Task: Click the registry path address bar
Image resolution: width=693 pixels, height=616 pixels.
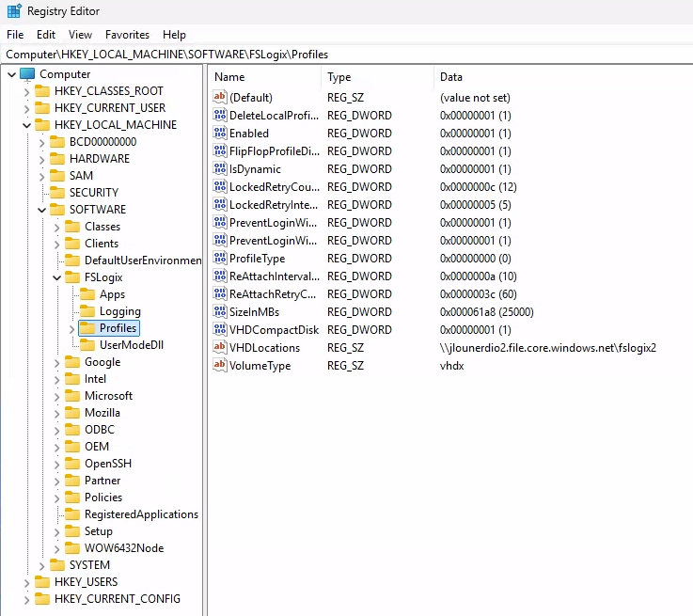Action: (346, 55)
